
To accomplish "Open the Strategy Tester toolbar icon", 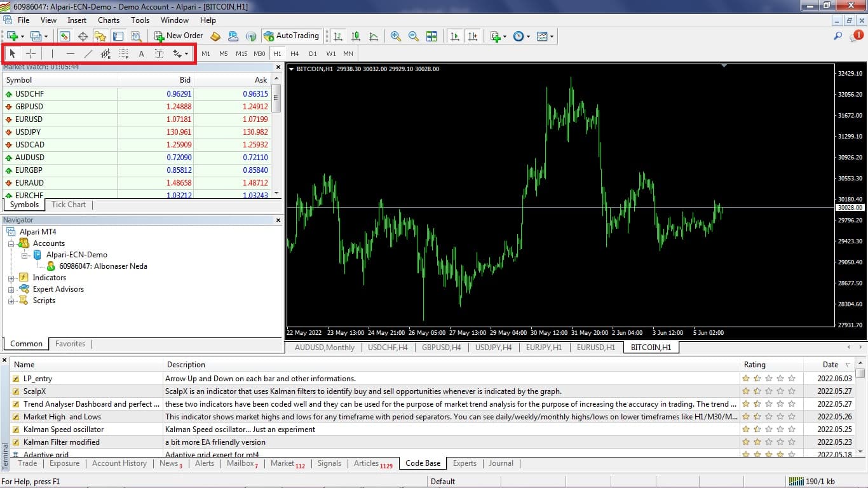I will pyautogui.click(x=136, y=36).
